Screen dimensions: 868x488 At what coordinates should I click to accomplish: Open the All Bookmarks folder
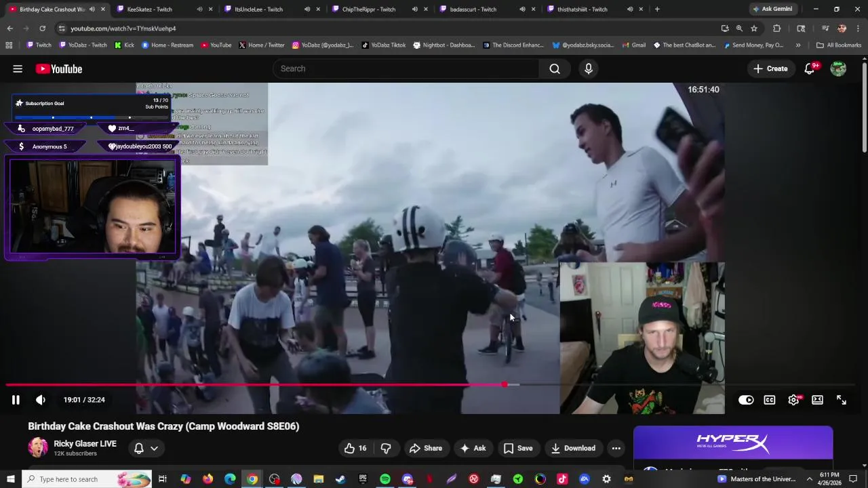tap(839, 45)
